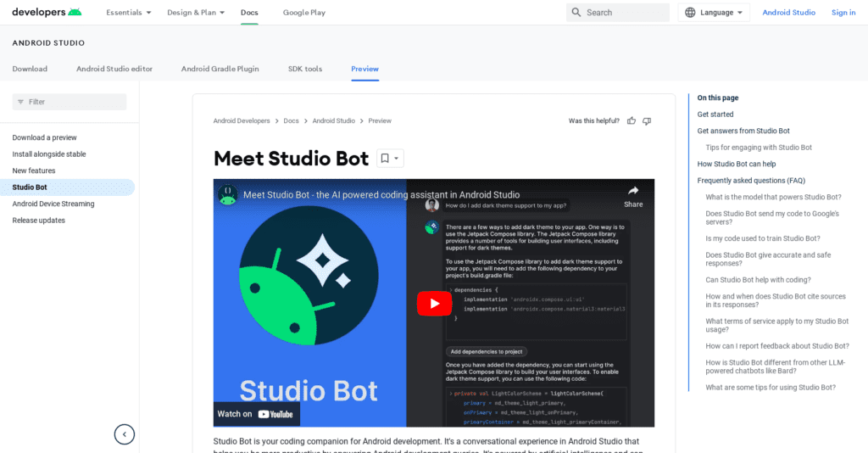Switch to Android Gradle Plugin tab

220,69
